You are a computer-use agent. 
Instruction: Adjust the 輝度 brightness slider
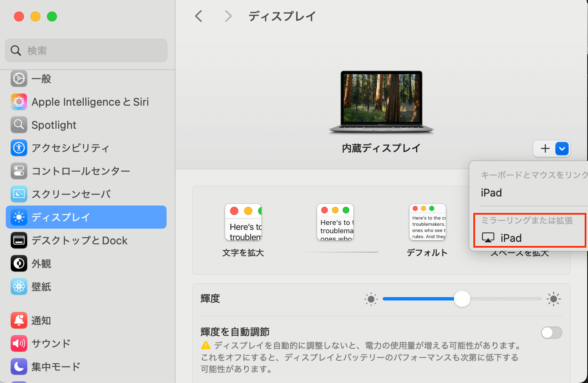(462, 299)
